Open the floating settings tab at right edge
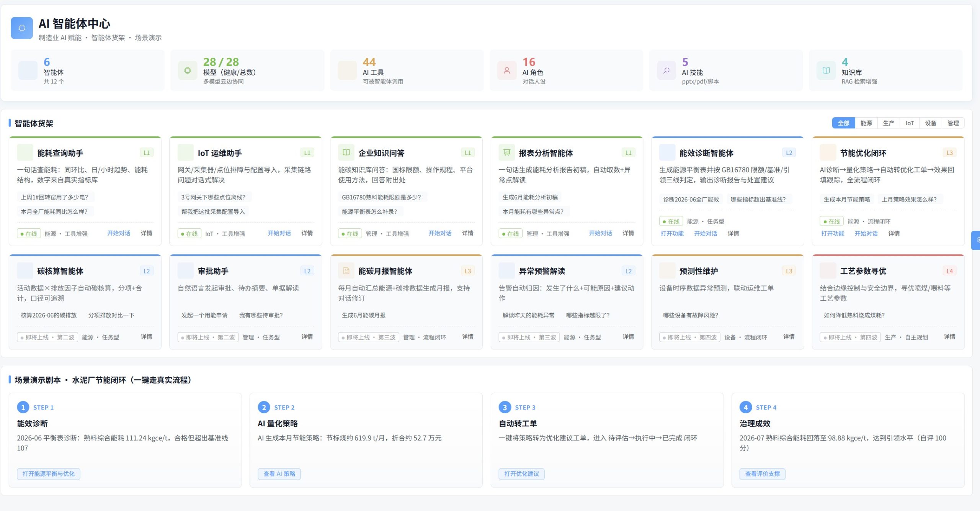 (976, 240)
